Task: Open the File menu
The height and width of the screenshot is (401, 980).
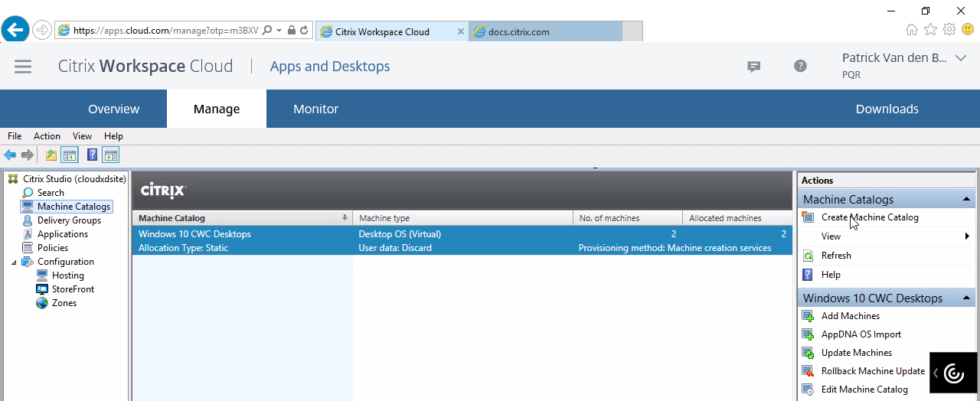Action: click(15, 136)
